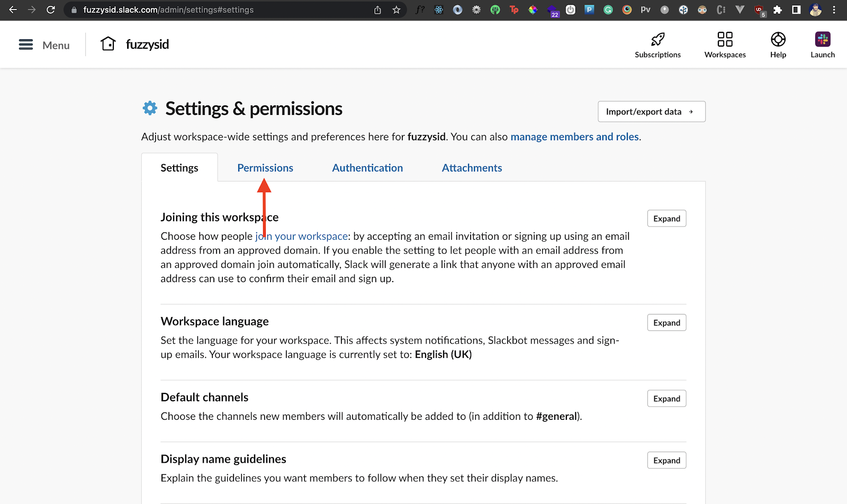Click the browser back arrow

tap(13, 10)
